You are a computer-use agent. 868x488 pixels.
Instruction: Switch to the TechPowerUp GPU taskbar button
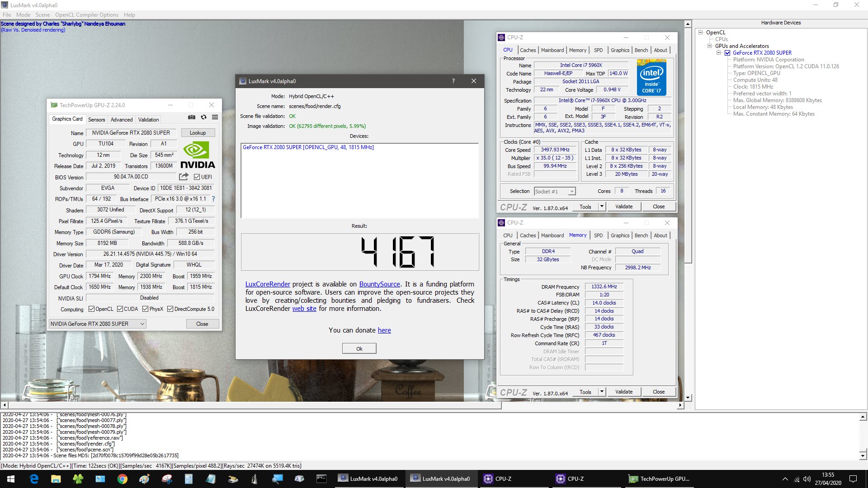659,479
